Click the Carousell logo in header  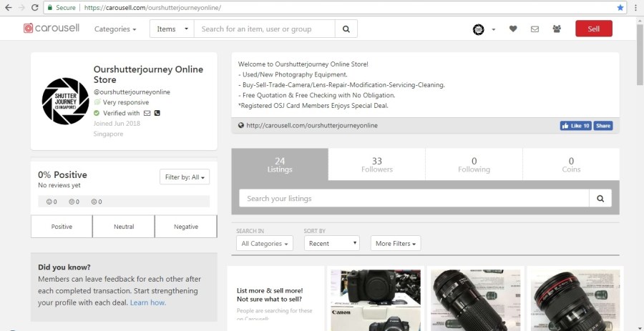(x=51, y=29)
